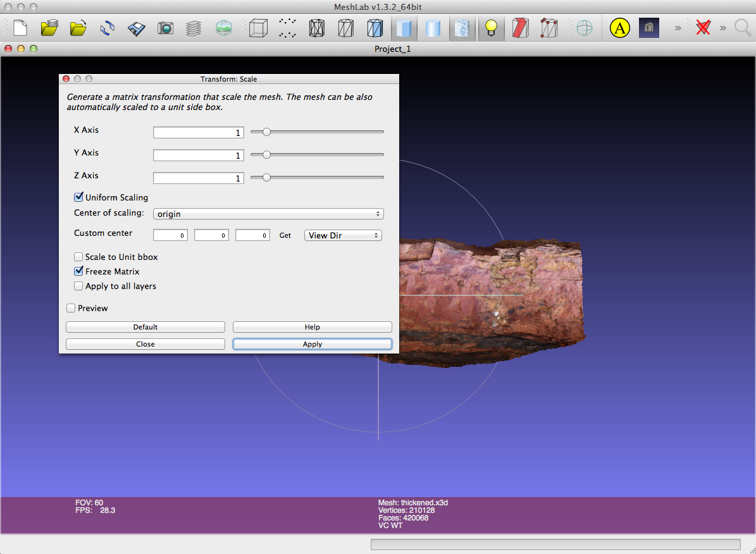
Task: Expand the toolbar overflow chevron left of the red X
Action: (678, 28)
